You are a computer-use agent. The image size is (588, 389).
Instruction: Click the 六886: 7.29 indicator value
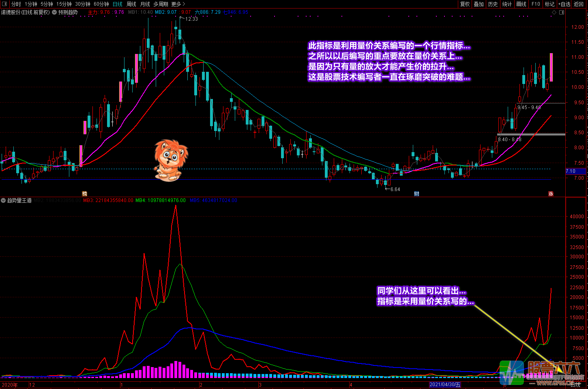point(208,12)
